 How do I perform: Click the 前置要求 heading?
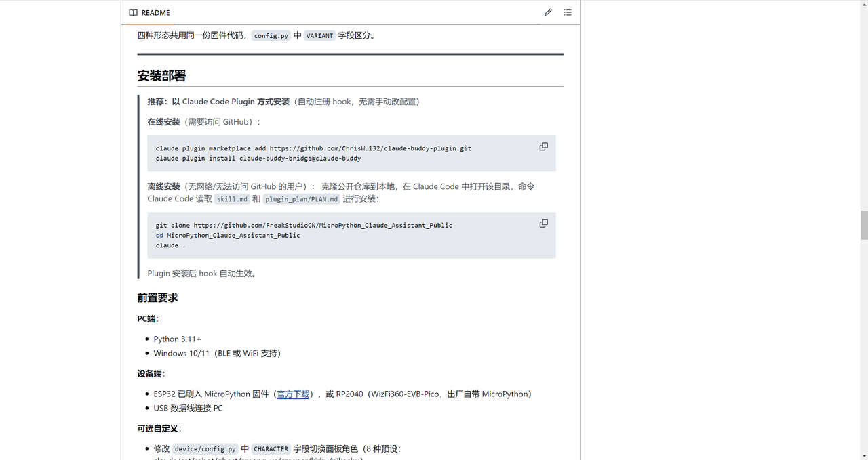pyautogui.click(x=157, y=298)
